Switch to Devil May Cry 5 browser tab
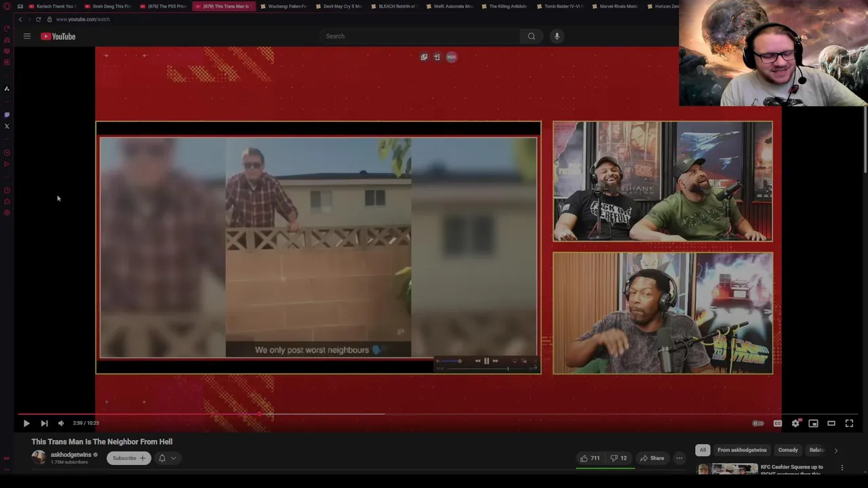The width and height of the screenshot is (868, 488). pyautogui.click(x=338, y=6)
